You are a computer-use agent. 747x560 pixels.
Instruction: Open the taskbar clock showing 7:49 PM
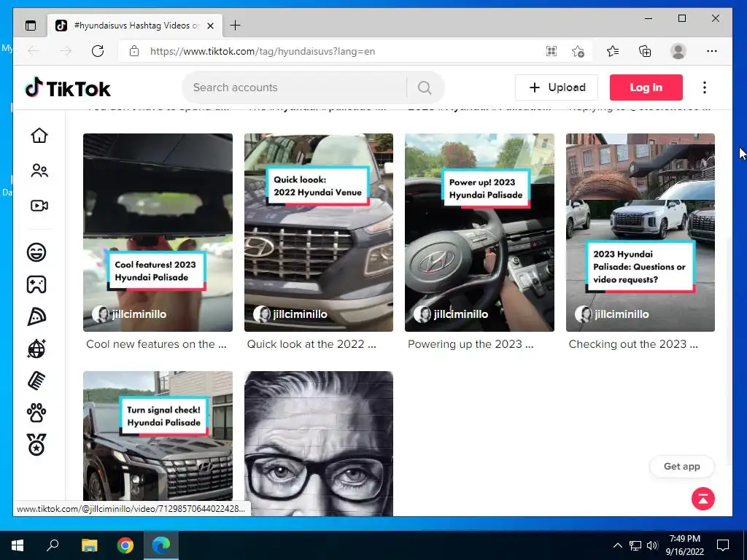pos(684,545)
